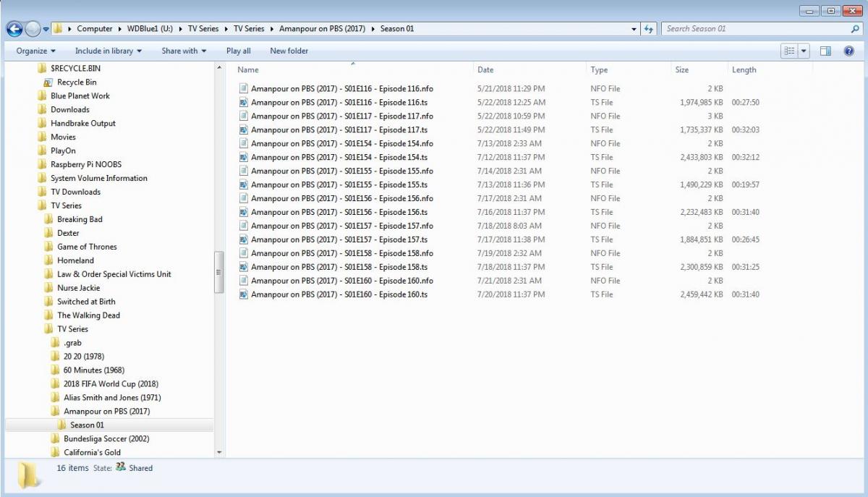Screen dimensions: 868x497
Task: Open the Raspberry Pi NOOBS folder
Action: (x=86, y=164)
